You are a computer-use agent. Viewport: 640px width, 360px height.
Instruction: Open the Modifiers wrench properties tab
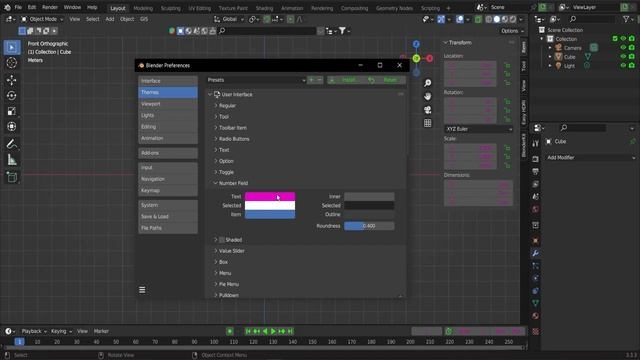tap(536, 253)
